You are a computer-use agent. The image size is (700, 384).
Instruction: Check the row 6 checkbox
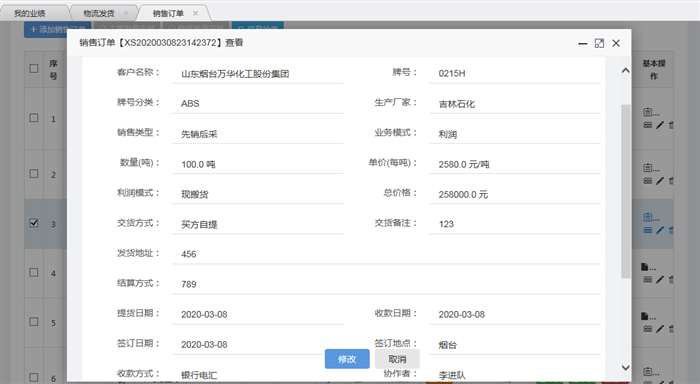coord(34,377)
